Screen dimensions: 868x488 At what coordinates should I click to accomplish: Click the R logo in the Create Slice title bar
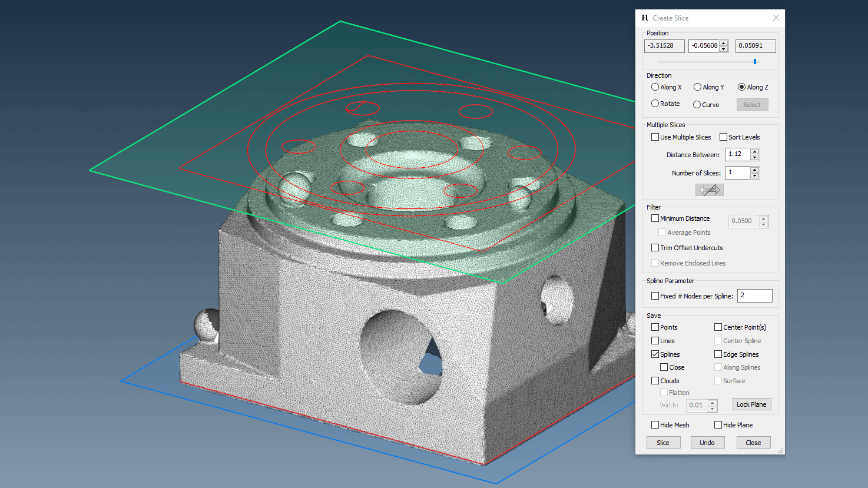click(x=645, y=18)
